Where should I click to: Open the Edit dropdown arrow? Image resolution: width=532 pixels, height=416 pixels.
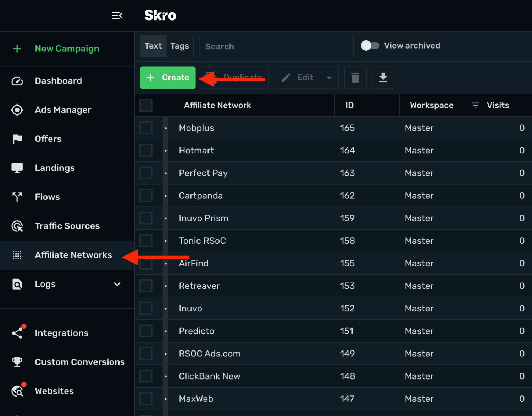coord(329,78)
